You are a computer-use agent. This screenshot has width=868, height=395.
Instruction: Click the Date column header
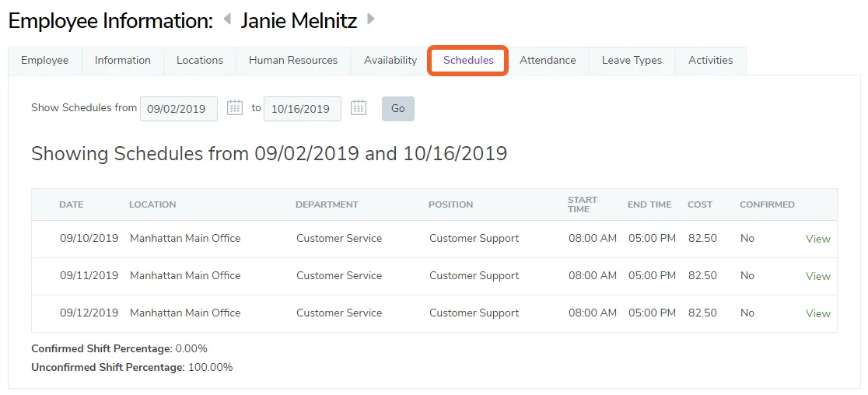coord(72,204)
